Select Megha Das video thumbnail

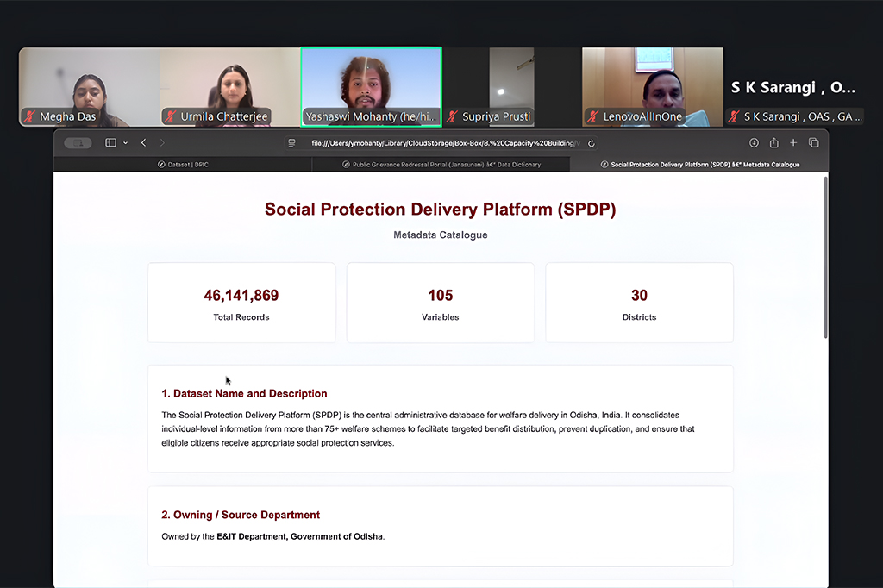(89, 87)
